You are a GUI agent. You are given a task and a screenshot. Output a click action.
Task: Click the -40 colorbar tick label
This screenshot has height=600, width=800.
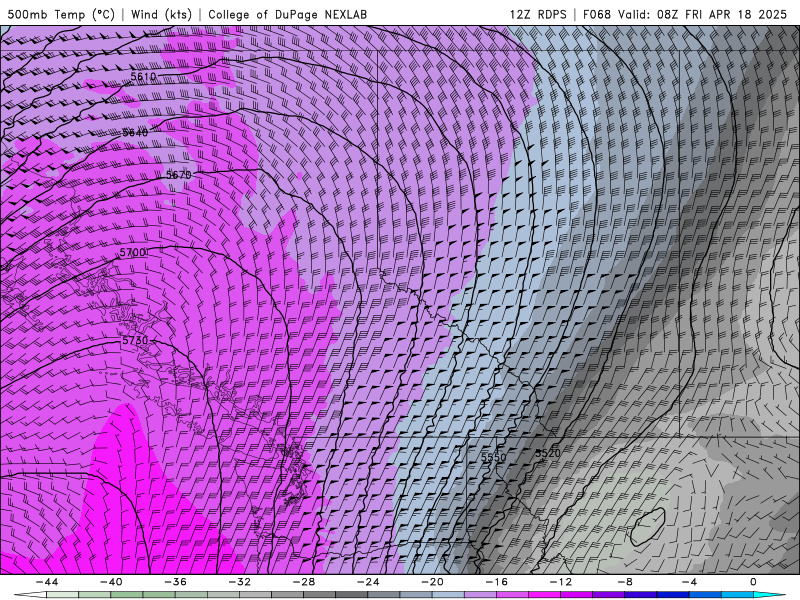[111, 582]
